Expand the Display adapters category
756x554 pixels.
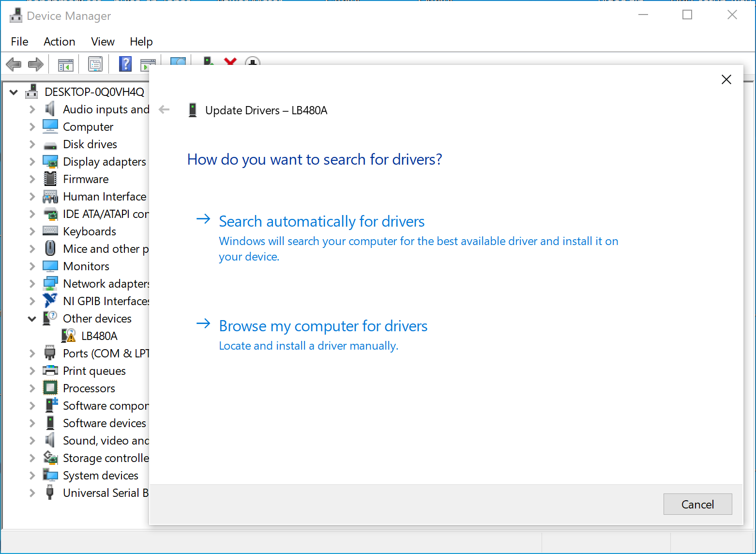click(32, 161)
